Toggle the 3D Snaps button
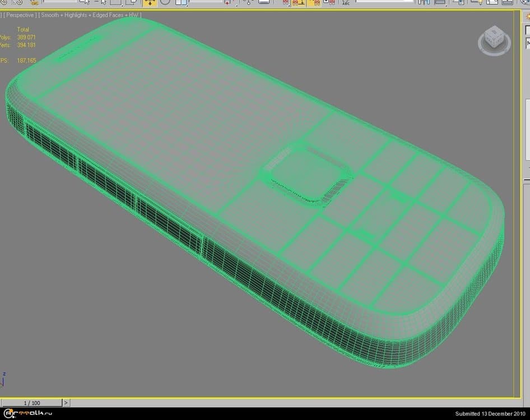 pos(286,2)
